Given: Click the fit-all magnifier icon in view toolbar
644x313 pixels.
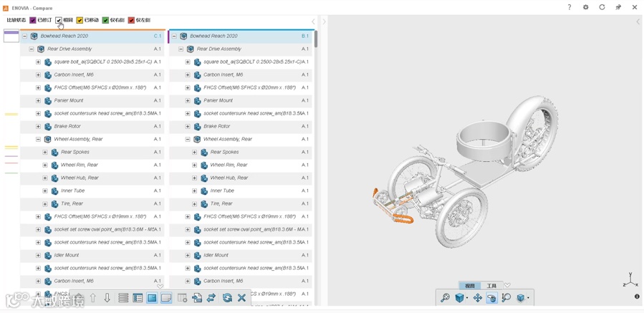Looking at the screenshot, I should [446, 298].
